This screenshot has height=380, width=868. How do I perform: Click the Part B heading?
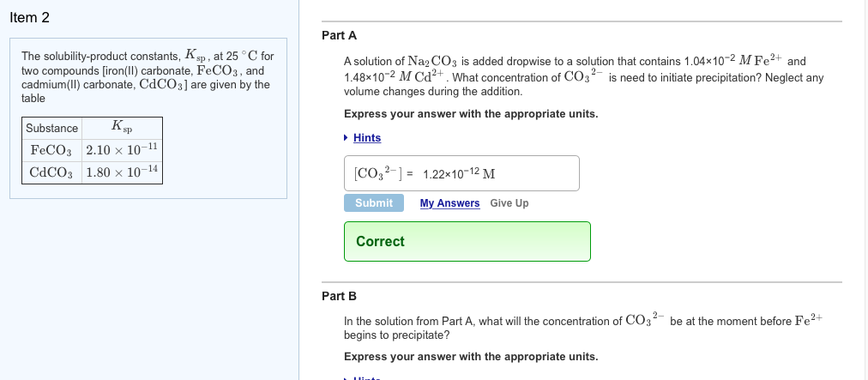pos(339,296)
